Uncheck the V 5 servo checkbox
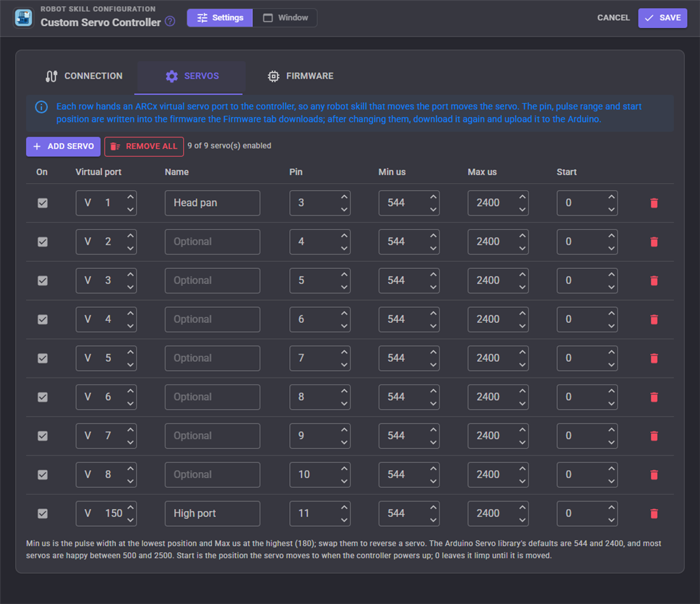700x604 pixels. click(x=42, y=358)
